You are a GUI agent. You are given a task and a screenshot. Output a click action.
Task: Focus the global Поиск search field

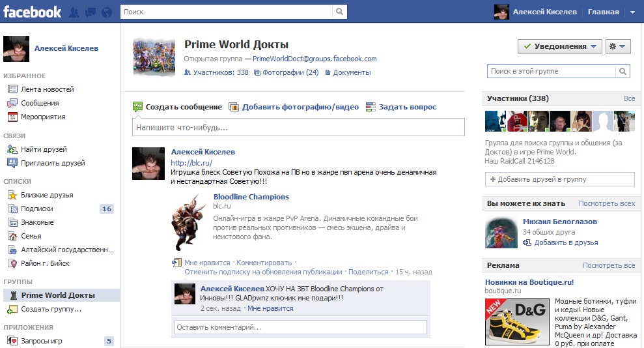click(x=227, y=12)
